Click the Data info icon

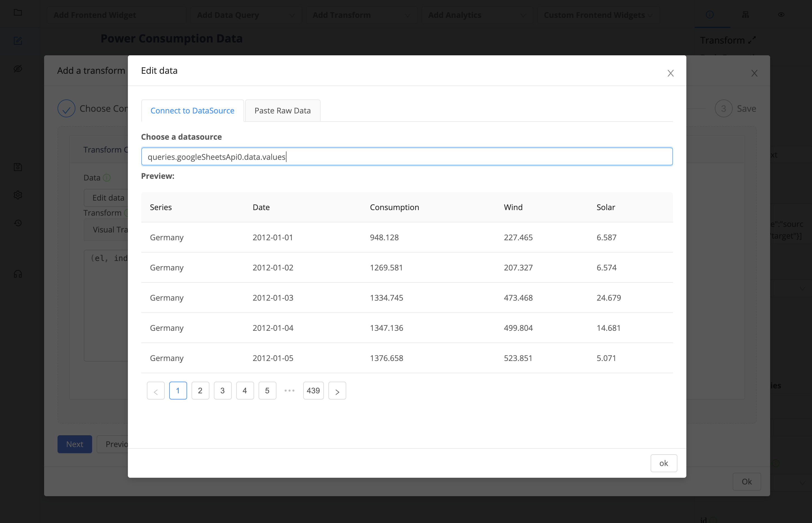[107, 178]
